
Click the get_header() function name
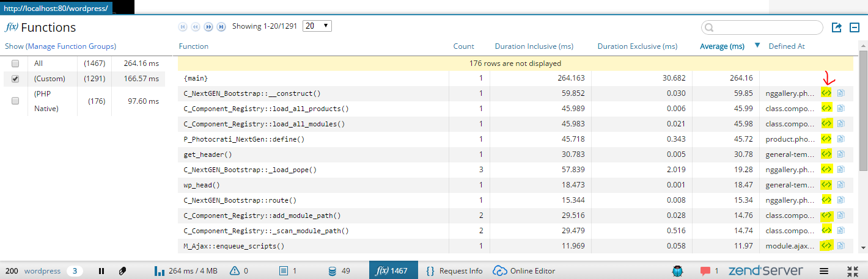click(208, 154)
